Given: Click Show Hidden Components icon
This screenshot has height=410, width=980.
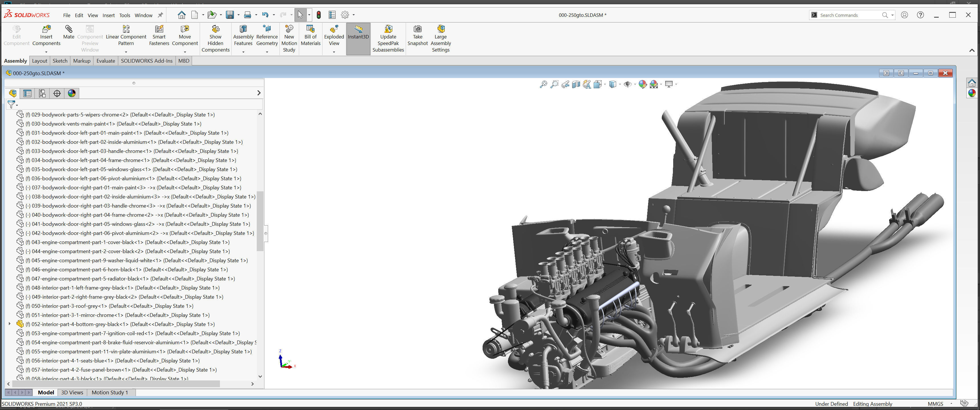Looking at the screenshot, I should point(215,29).
